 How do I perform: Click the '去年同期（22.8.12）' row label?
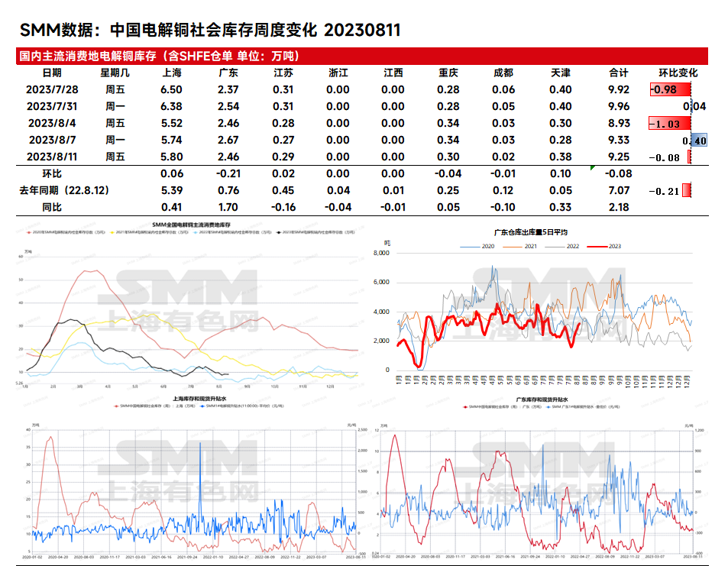(64, 190)
